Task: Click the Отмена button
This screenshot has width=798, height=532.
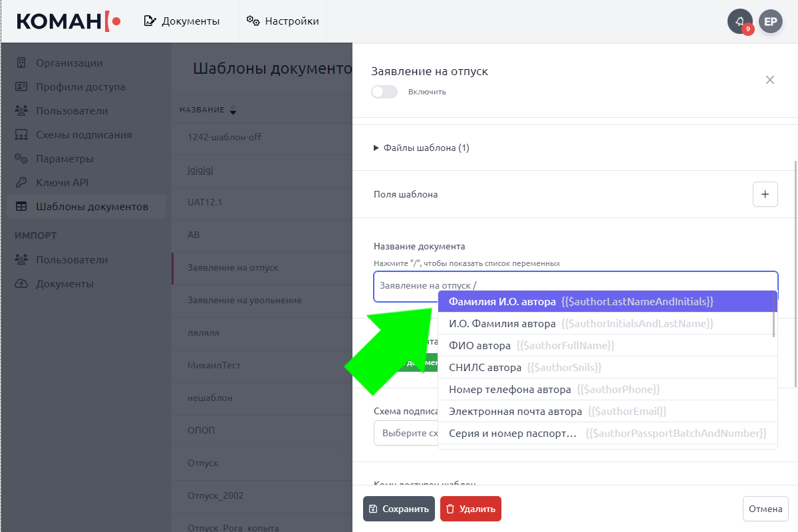Action: point(765,509)
